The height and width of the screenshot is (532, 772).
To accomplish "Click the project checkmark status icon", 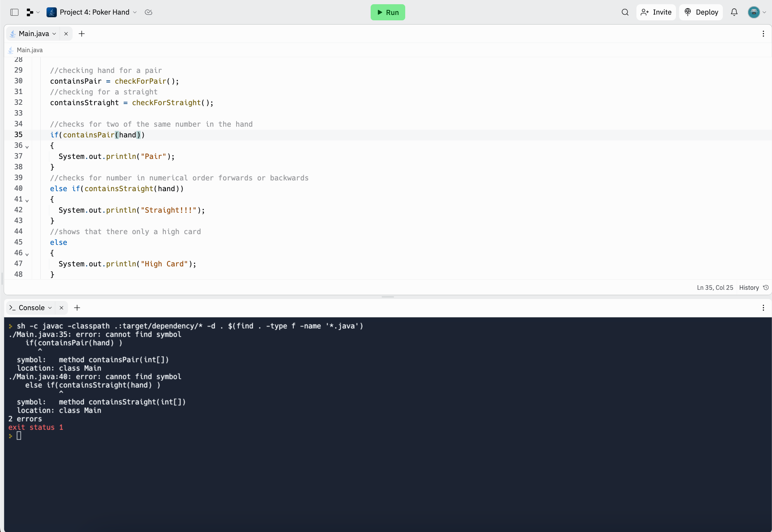I will click(x=148, y=12).
